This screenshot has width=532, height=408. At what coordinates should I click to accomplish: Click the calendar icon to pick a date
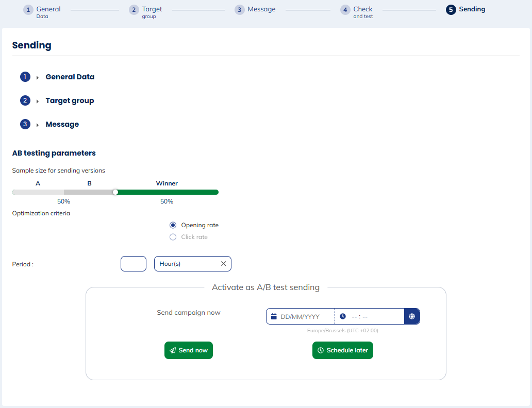click(273, 316)
